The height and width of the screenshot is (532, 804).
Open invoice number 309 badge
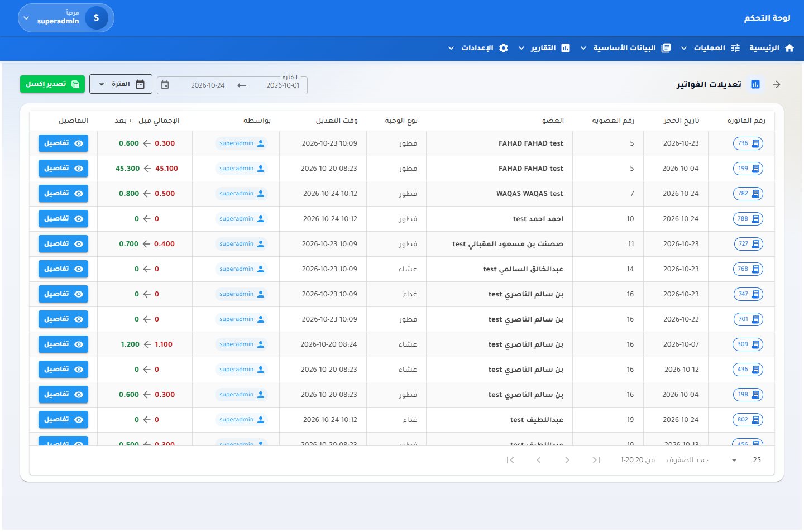tap(748, 344)
